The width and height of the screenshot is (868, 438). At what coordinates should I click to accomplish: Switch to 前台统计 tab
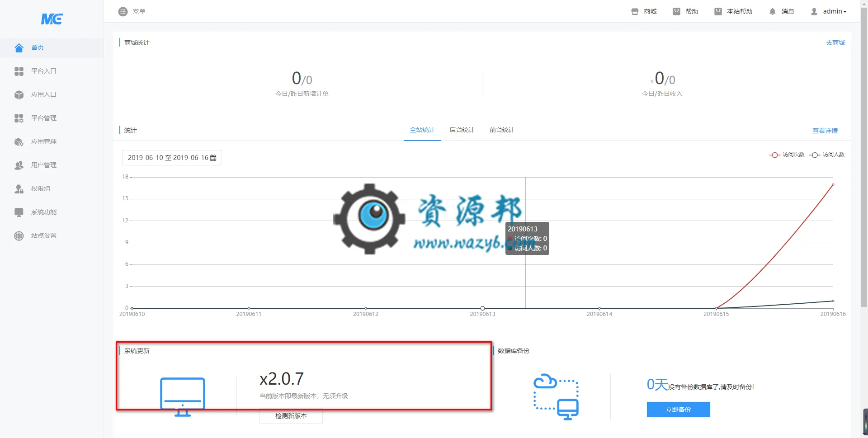[x=502, y=130]
